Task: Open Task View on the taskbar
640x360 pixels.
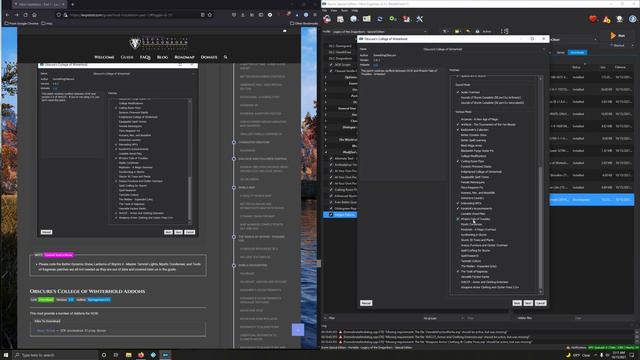Action: coord(116,355)
